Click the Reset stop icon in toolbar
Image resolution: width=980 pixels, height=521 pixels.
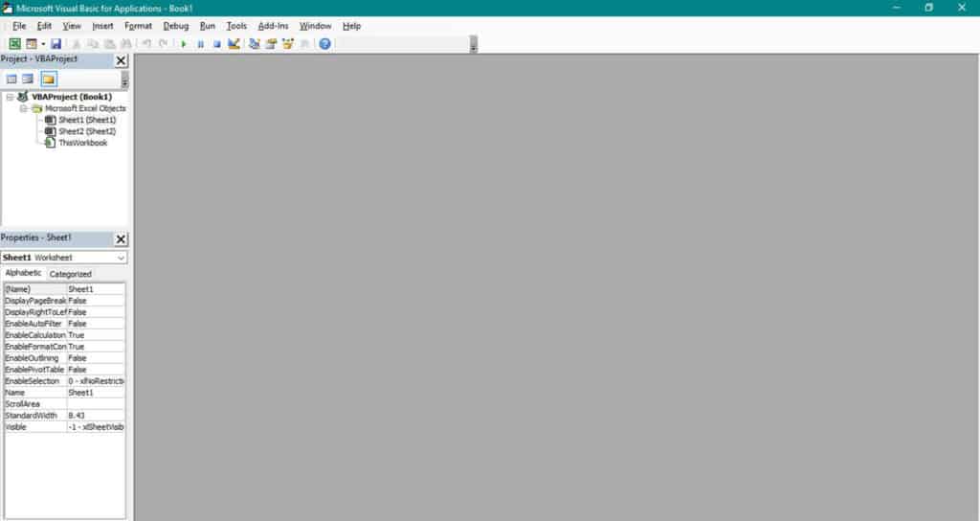[216, 44]
